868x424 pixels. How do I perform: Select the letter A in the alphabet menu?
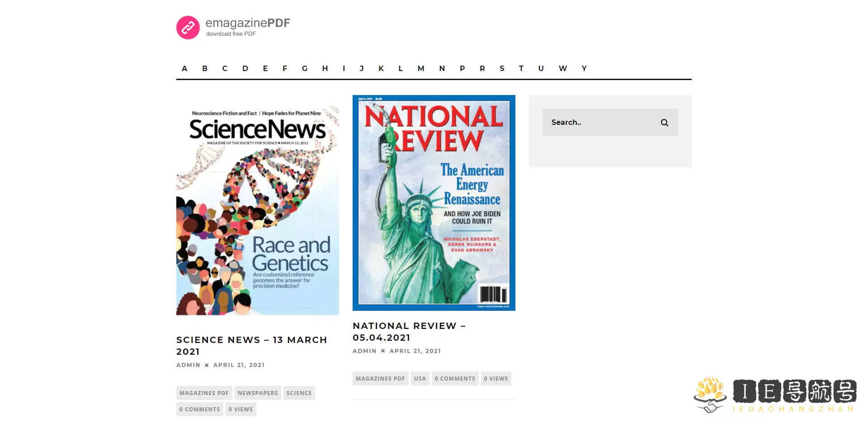pyautogui.click(x=184, y=68)
